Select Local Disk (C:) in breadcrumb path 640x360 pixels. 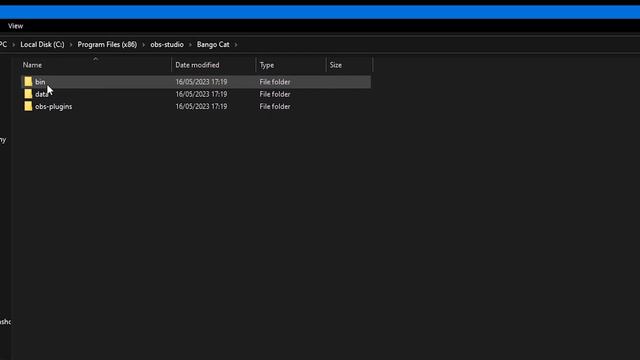coord(42,44)
